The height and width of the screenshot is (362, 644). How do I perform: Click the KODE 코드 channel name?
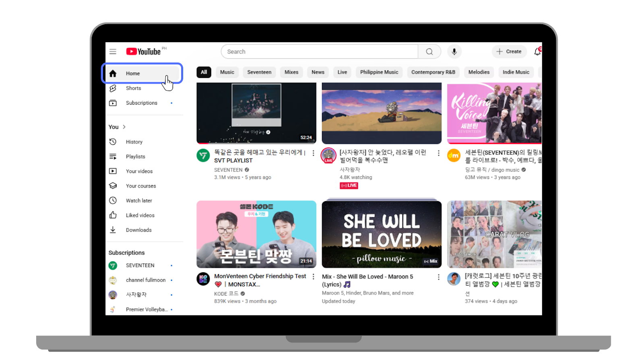click(x=226, y=294)
